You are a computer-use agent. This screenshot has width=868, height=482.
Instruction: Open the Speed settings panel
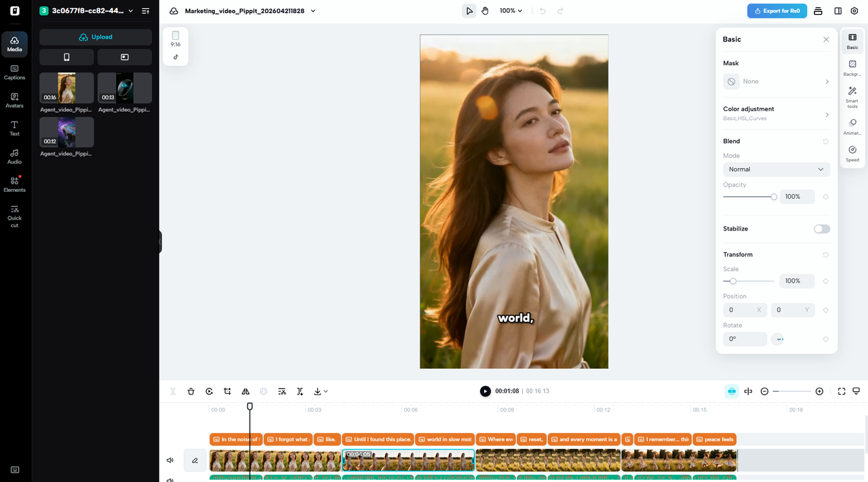pos(852,154)
